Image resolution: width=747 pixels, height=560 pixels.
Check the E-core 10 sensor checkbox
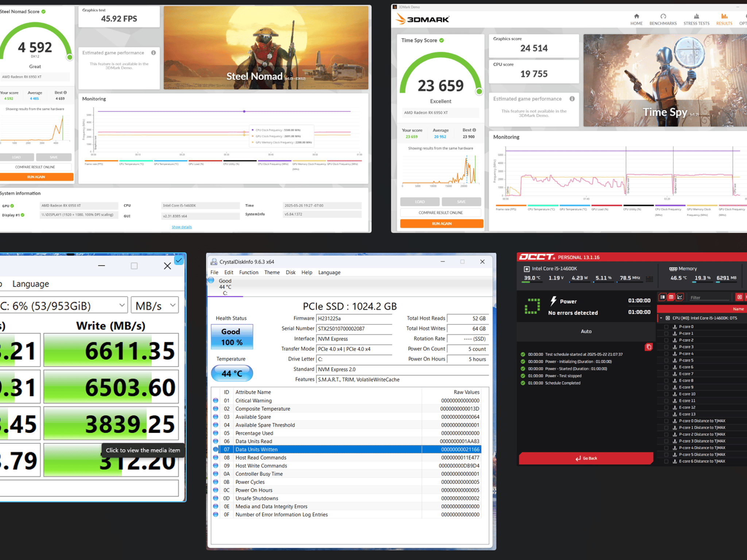[x=666, y=394]
